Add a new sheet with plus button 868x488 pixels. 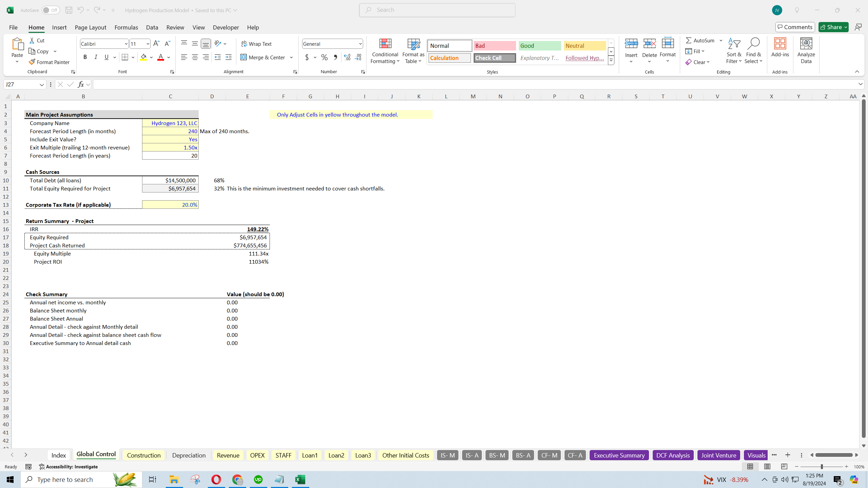pyautogui.click(x=788, y=455)
